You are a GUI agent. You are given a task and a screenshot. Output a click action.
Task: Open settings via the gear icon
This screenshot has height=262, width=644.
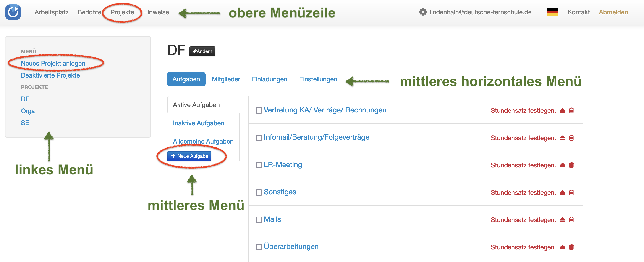pos(423,12)
